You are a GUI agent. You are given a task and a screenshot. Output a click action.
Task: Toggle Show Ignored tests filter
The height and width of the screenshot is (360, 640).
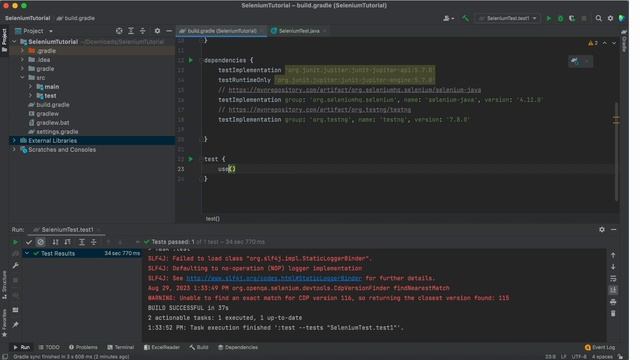[40, 242]
